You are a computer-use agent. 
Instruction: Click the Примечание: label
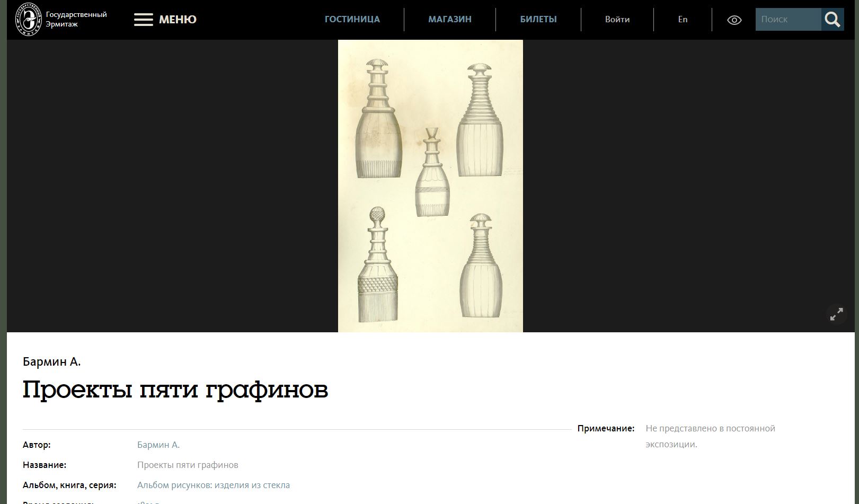[606, 428]
